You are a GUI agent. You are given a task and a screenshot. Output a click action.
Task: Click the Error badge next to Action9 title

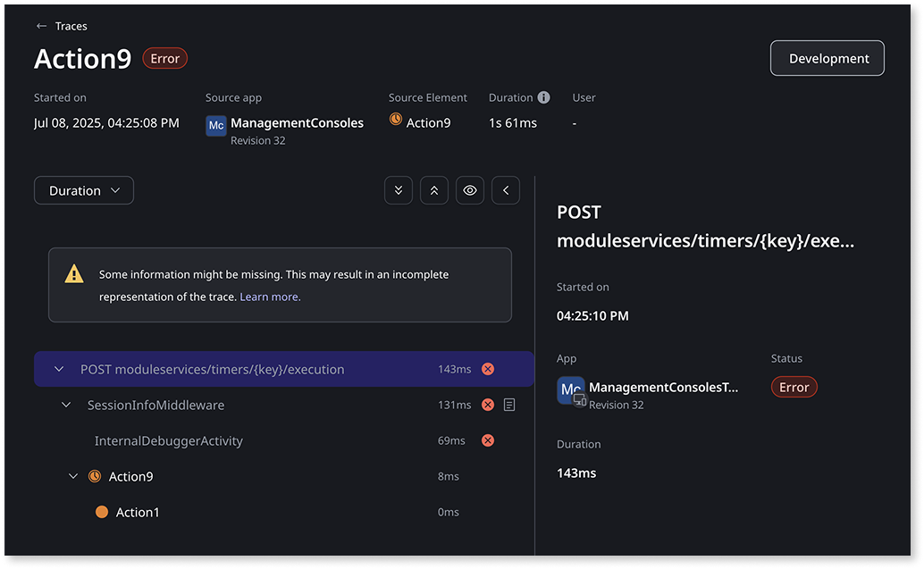click(164, 57)
